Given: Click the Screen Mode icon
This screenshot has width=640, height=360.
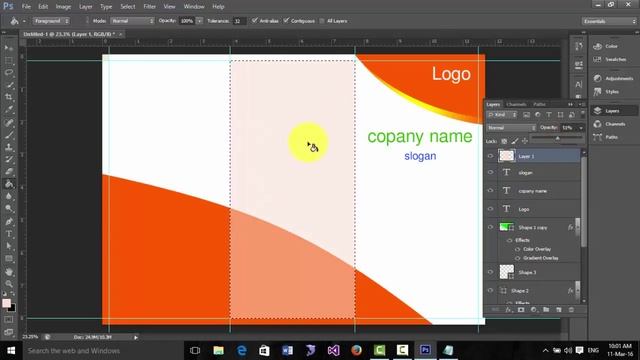Looking at the screenshot, I should (x=9, y=332).
